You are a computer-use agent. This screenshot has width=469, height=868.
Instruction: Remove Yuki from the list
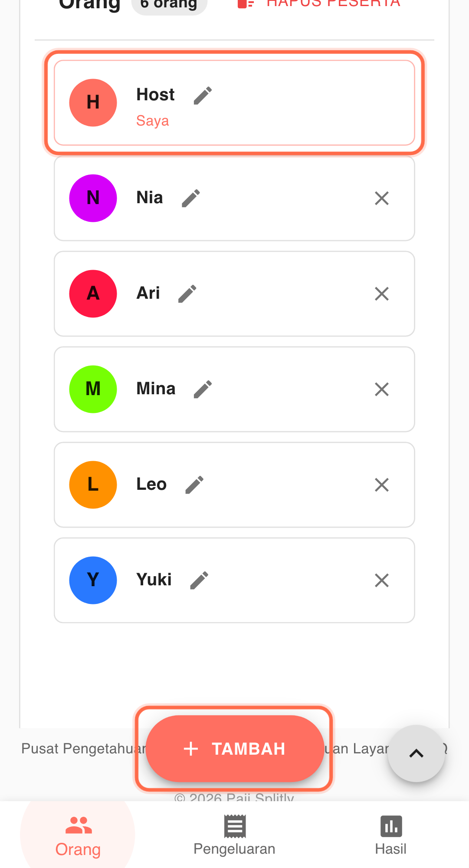[381, 581]
